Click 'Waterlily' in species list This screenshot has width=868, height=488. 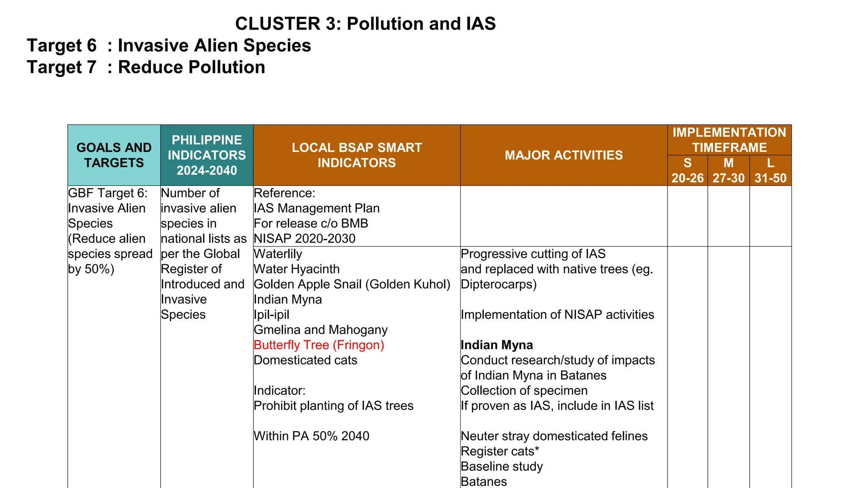[278, 254]
